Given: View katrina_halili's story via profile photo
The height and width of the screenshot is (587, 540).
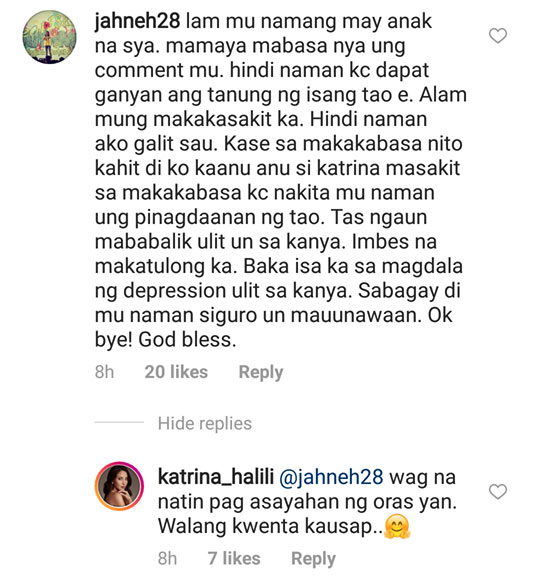Looking at the screenshot, I should [x=119, y=486].
